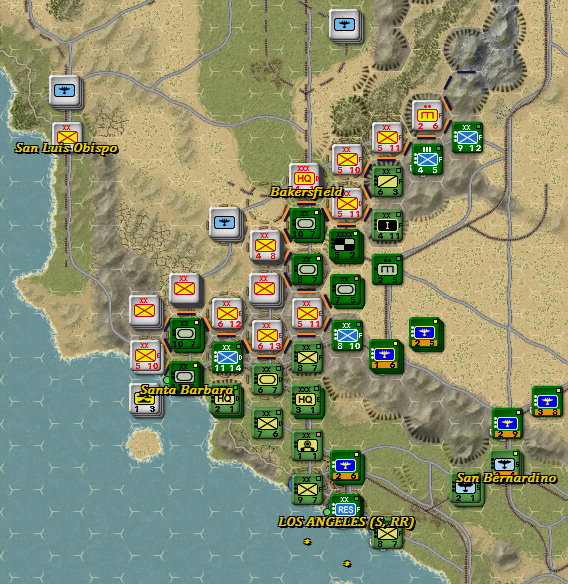Image resolution: width=568 pixels, height=584 pixels.
Task: Choose the green 8 7 armor division
Action: click(307, 270)
